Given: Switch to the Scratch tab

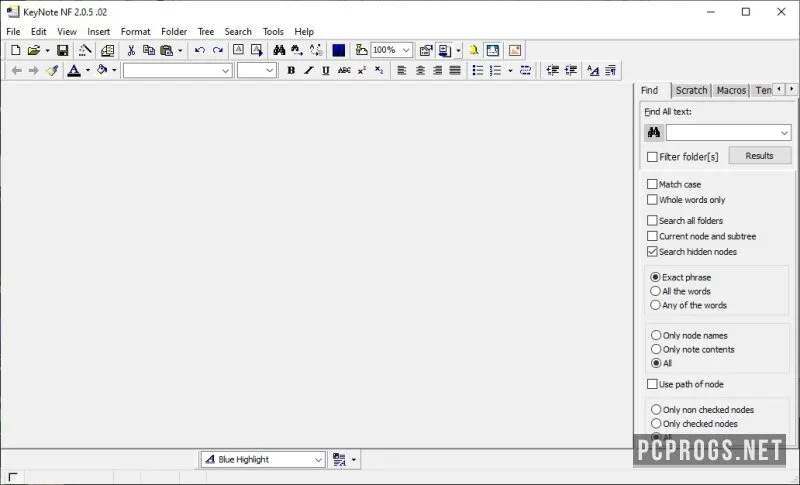Looking at the screenshot, I should [691, 90].
